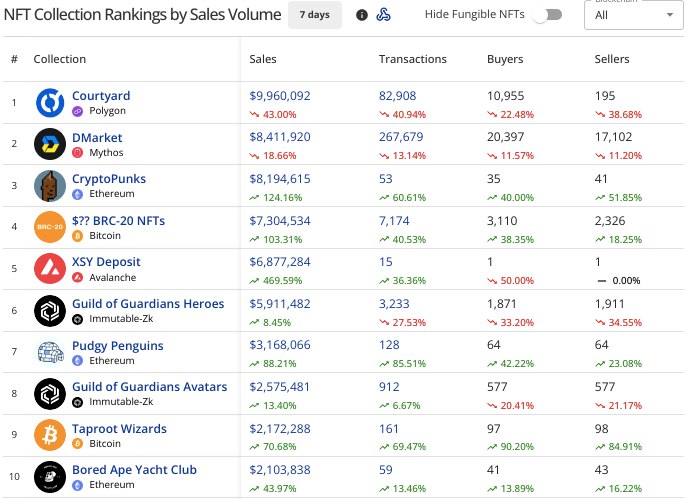This screenshot has height=499, width=691.
Task: Open the Courtyard collection link
Action: tap(101, 96)
